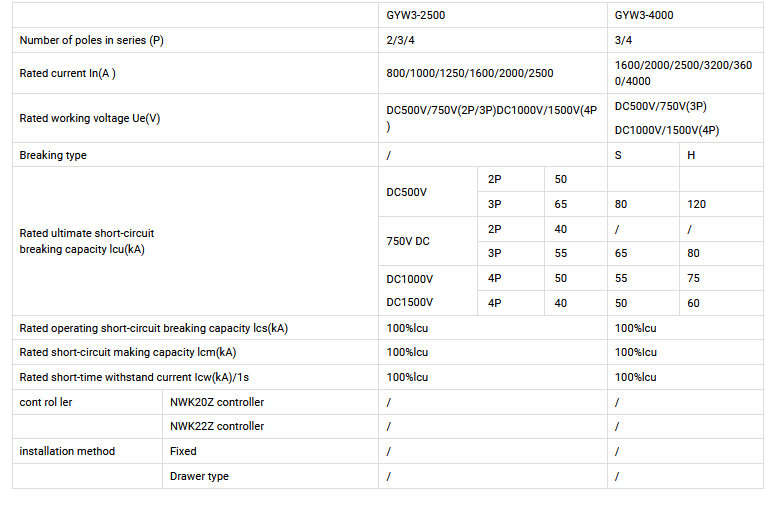
Task: Click the 'Rated current In(A)' row label
Action: [x=75, y=73]
